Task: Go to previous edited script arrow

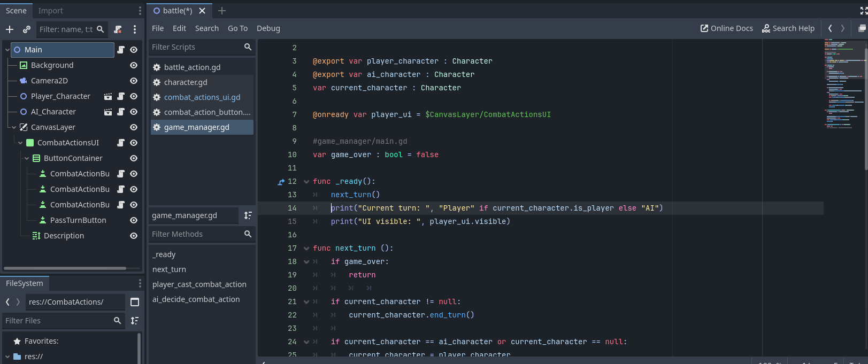Action: [x=830, y=28]
